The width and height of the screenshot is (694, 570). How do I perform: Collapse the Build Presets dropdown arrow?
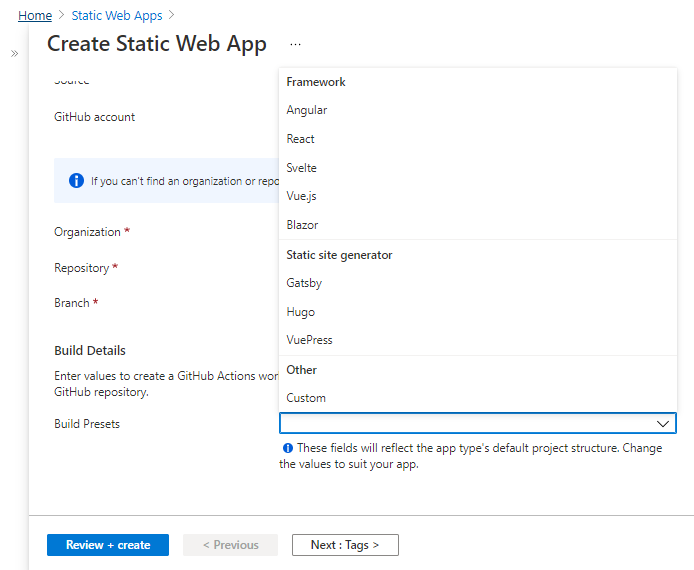point(662,423)
